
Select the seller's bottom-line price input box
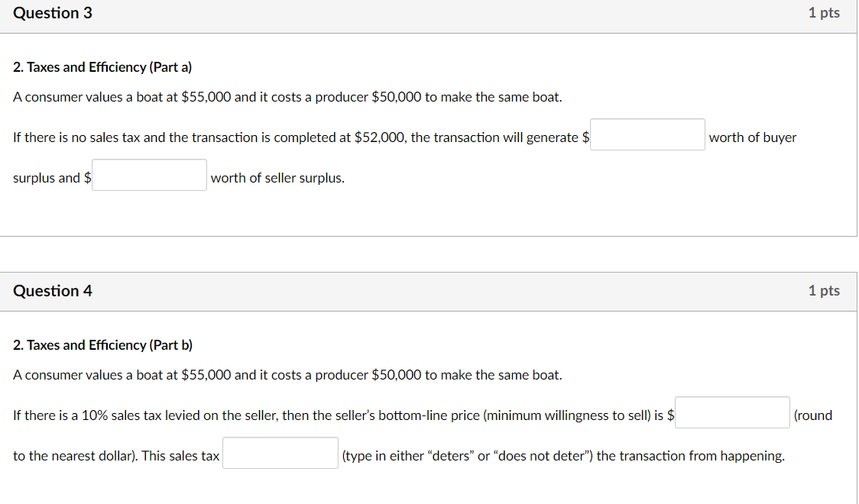click(x=731, y=412)
